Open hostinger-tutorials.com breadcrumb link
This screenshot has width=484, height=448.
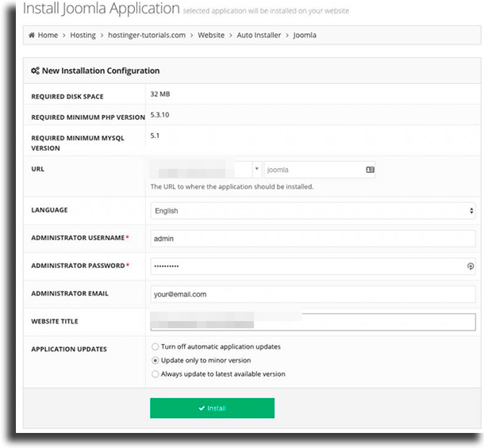click(147, 35)
